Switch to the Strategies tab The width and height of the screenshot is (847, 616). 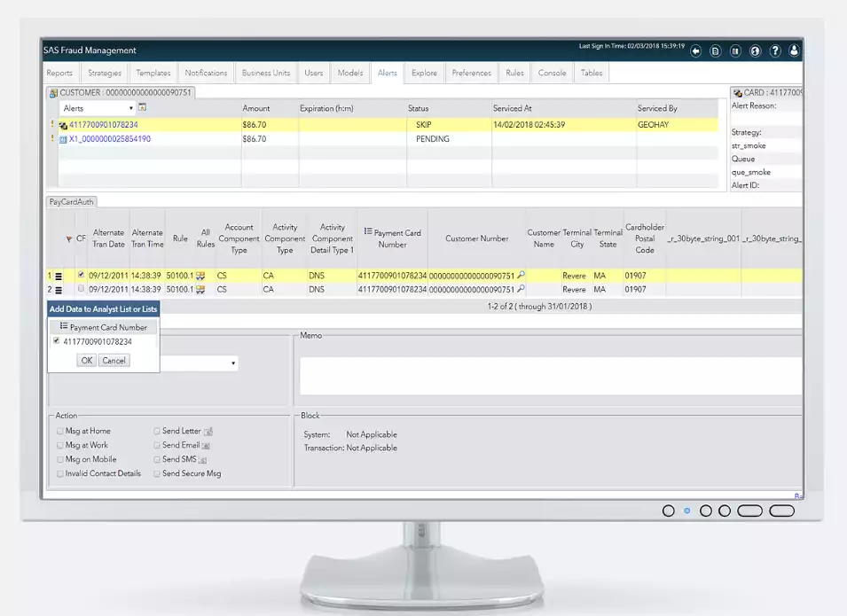(x=104, y=73)
